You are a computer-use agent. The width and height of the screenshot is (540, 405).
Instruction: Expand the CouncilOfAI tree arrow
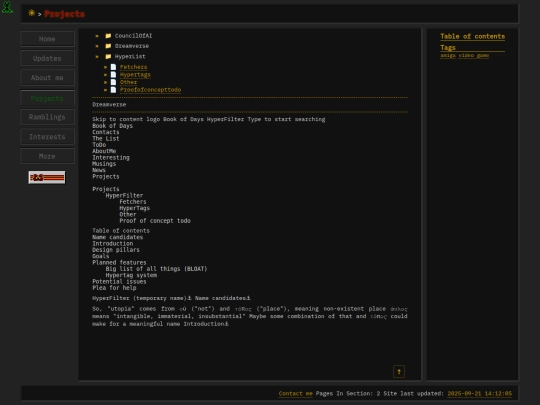[x=97, y=36]
